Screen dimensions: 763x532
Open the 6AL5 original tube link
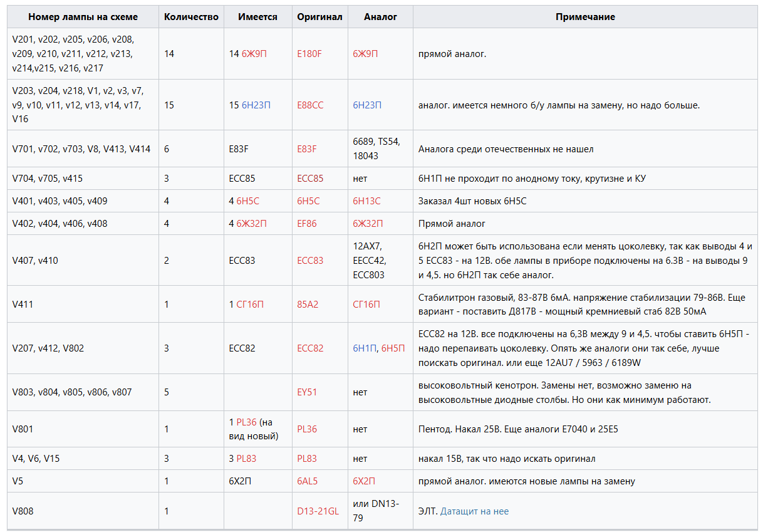[307, 481]
